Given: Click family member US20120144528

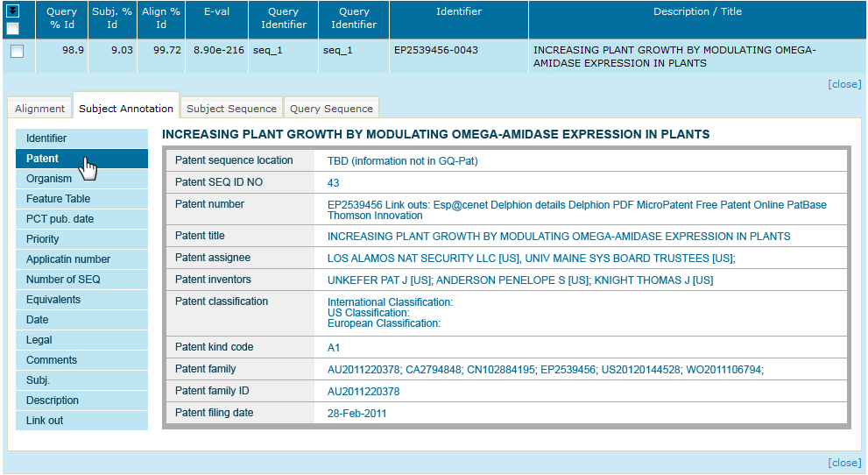Looking at the screenshot, I should 641,369.
